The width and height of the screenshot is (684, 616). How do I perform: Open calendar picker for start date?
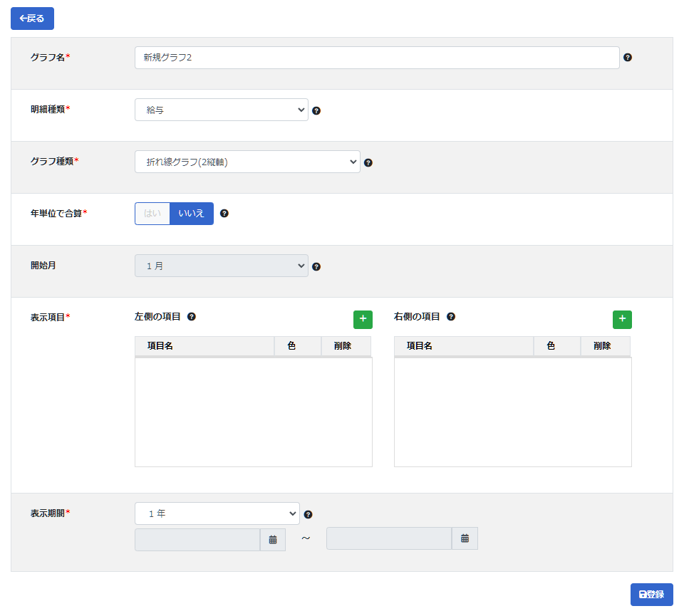point(273,540)
